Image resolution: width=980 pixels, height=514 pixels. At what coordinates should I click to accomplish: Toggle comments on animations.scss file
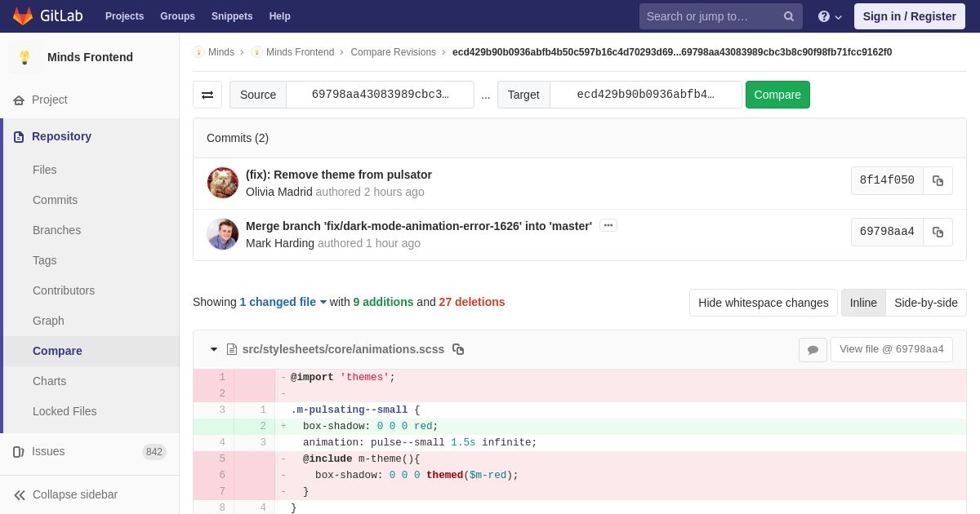(x=813, y=350)
